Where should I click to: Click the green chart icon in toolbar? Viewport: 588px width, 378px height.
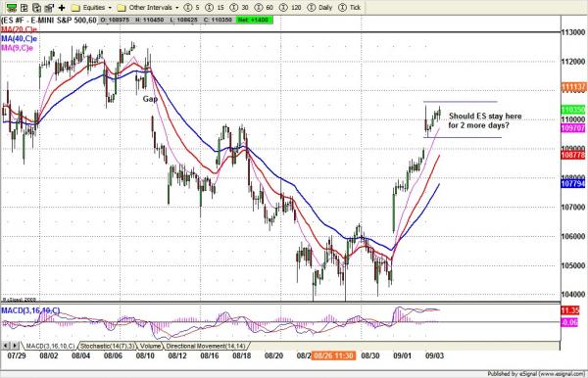click(x=12, y=7)
